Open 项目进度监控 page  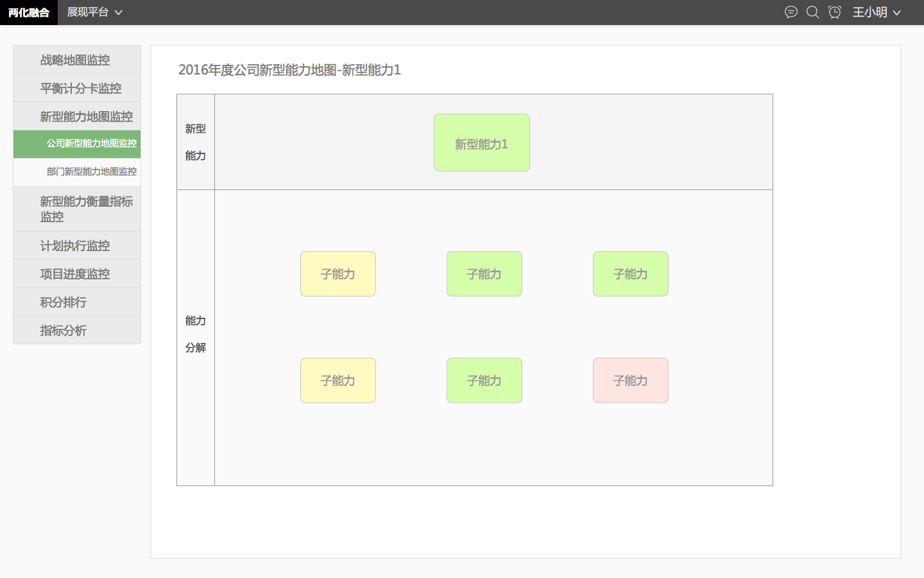[74, 273]
